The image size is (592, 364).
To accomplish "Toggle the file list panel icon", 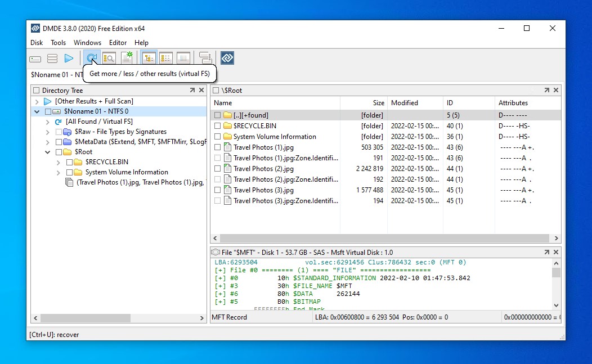I will [x=166, y=57].
